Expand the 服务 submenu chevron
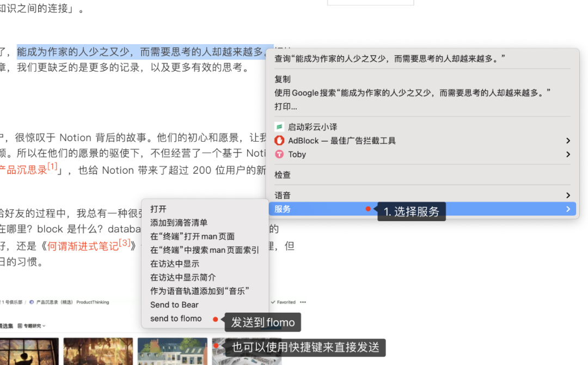This screenshot has height=365, width=588. (568, 209)
